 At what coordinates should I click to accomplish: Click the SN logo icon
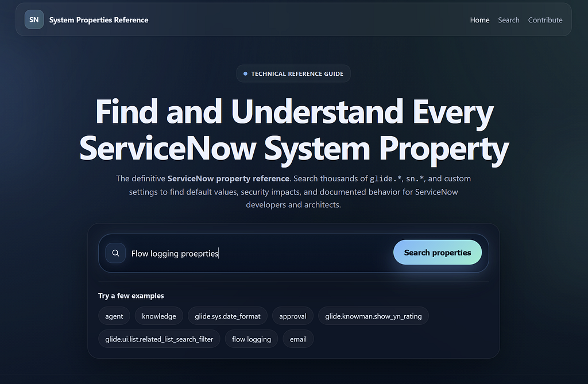click(x=34, y=20)
